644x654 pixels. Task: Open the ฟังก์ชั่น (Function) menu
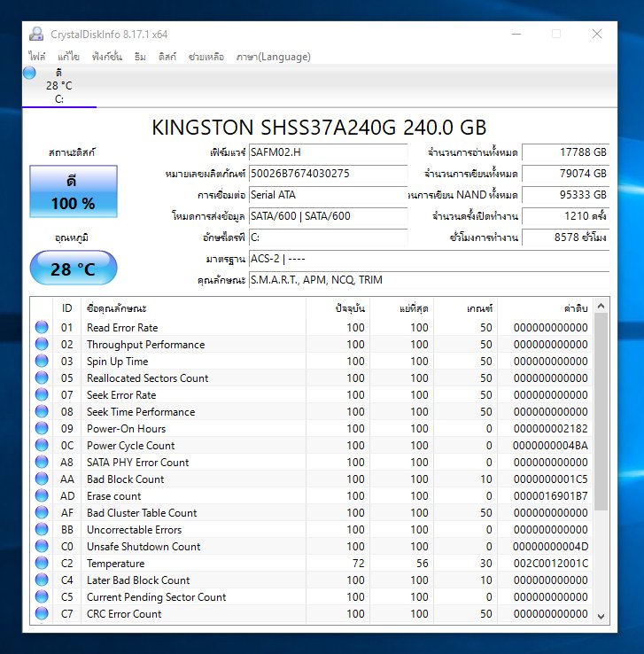107,57
